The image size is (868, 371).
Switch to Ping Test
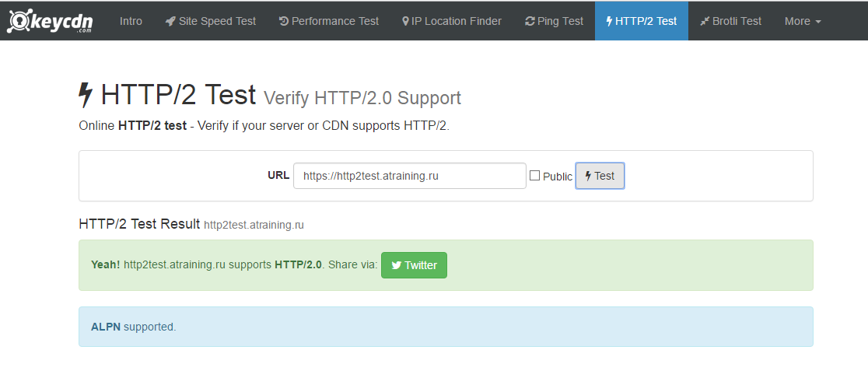pyautogui.click(x=554, y=21)
